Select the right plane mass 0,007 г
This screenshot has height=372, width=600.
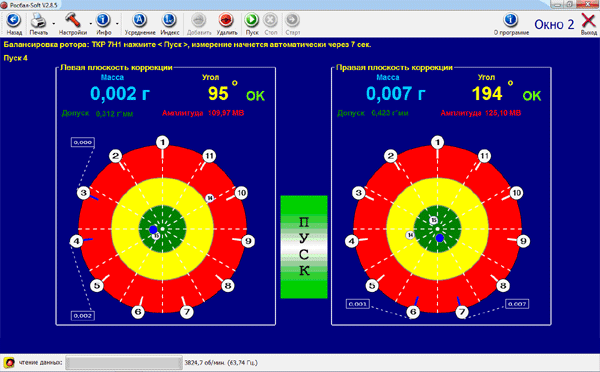[395, 94]
